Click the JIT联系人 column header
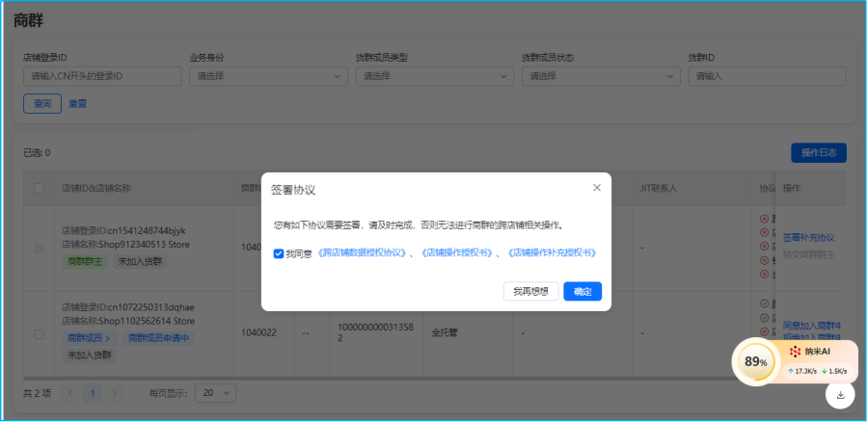The width and height of the screenshot is (868, 422). (658, 189)
